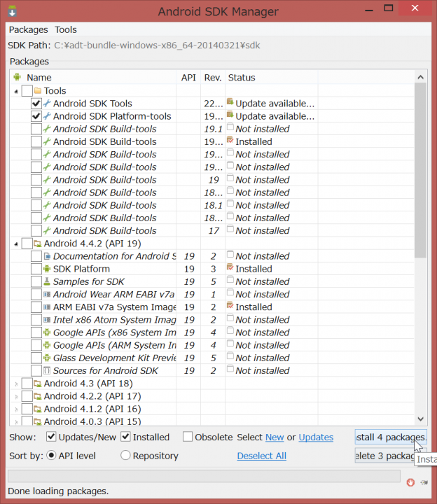Click the scroll down arrow of package list
The width and height of the screenshot is (437, 504).
(x=420, y=419)
